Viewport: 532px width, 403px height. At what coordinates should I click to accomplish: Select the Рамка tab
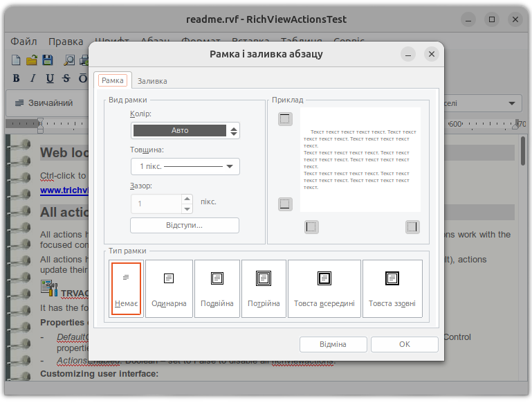tap(113, 80)
